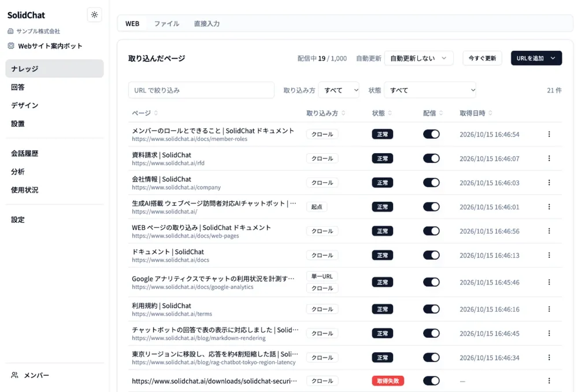Open the 取り込み方 filter dropdown

pos(339,90)
